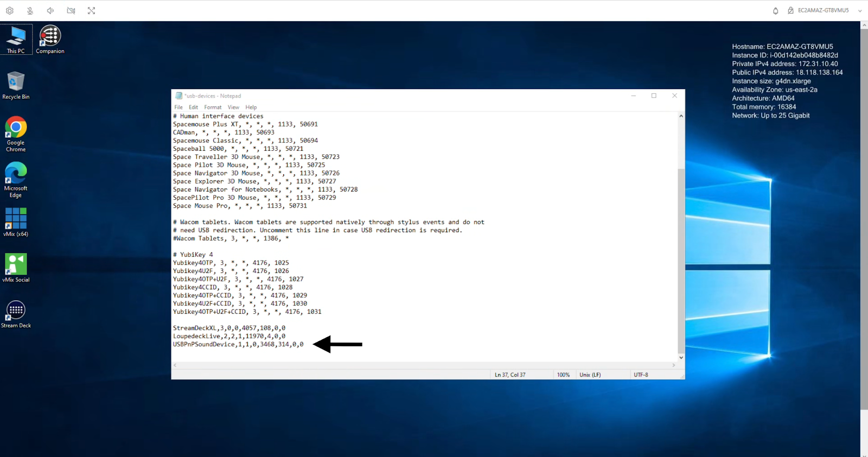This screenshot has height=457, width=868.
Task: Select the Microsoft Edge shortcut
Action: click(x=16, y=180)
